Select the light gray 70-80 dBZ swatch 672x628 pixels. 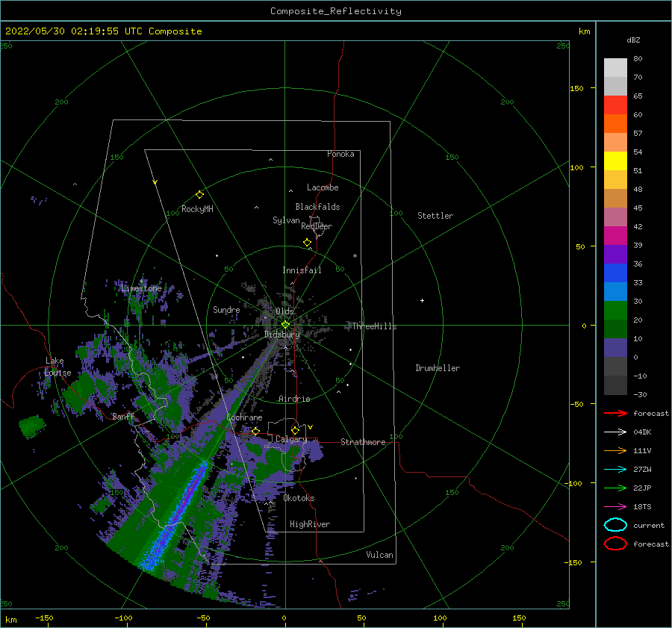click(615, 68)
